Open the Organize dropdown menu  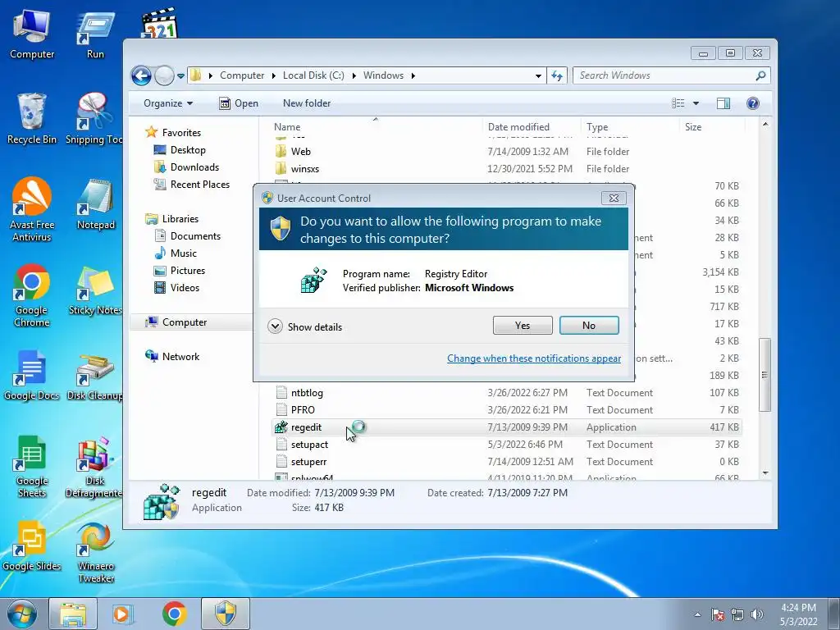[167, 103]
